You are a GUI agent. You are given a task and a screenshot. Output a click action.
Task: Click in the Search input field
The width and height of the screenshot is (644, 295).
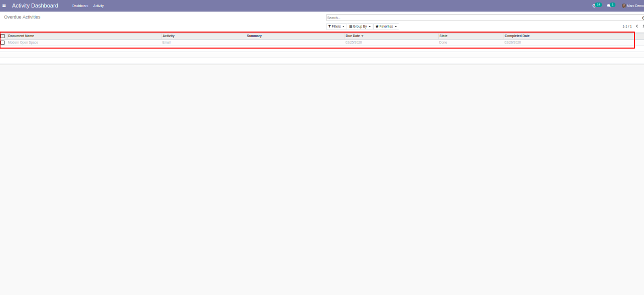point(484,18)
